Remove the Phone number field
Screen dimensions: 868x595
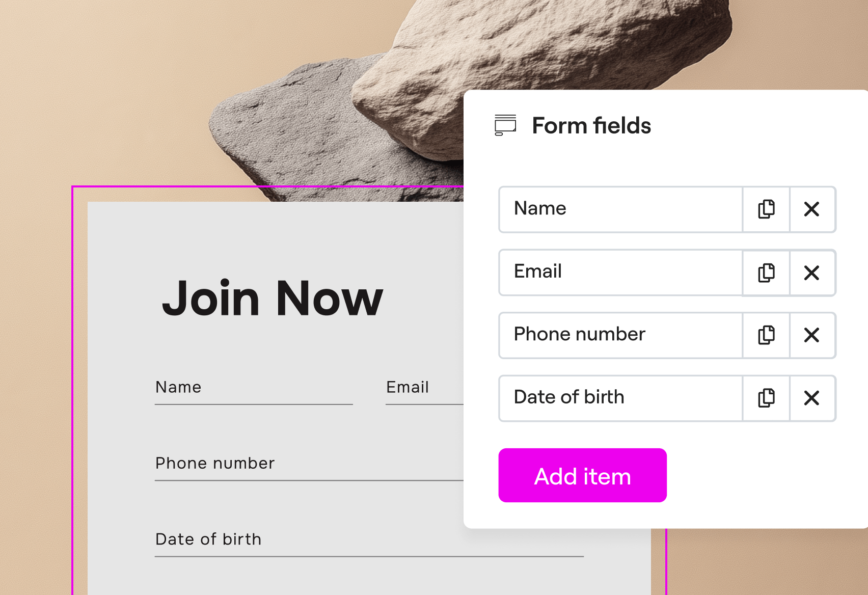811,335
